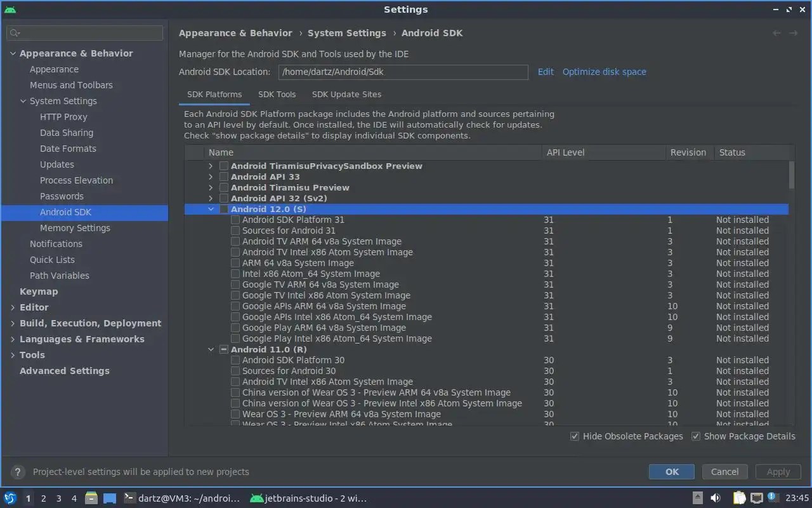Expand the Tools settings group
This screenshot has width=812, height=508.
13,355
